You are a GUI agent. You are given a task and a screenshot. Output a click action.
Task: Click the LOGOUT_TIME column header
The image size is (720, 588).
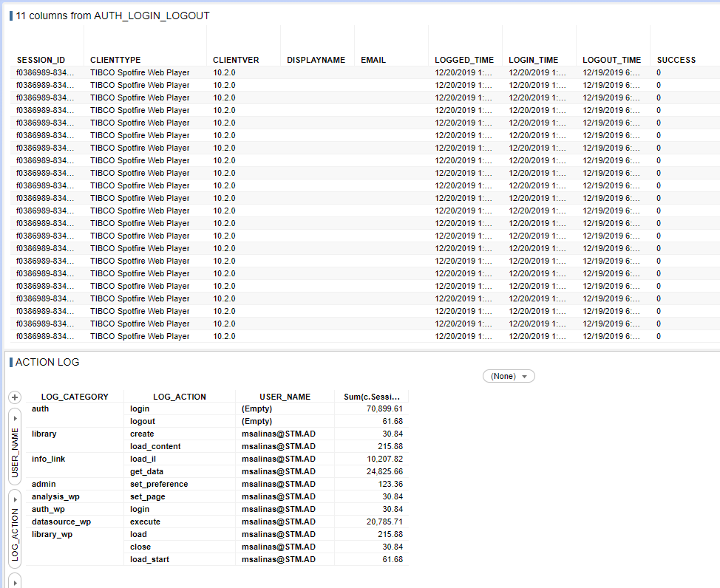[611, 60]
